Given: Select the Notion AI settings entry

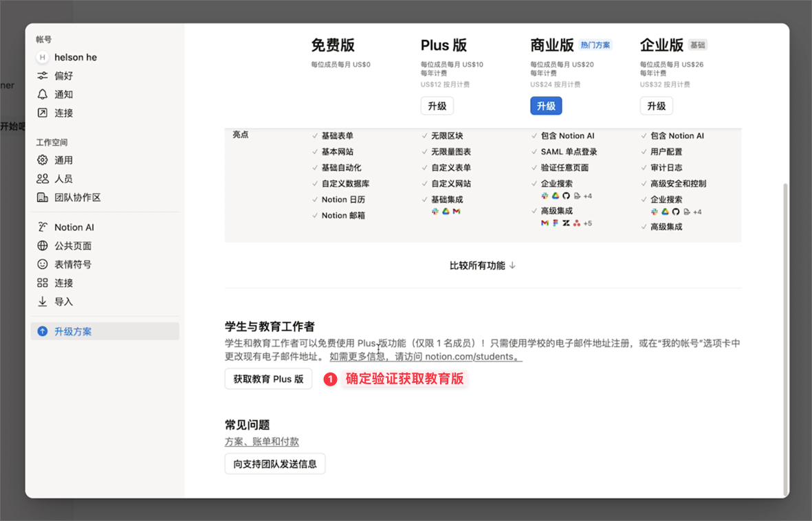Looking at the screenshot, I should [72, 227].
